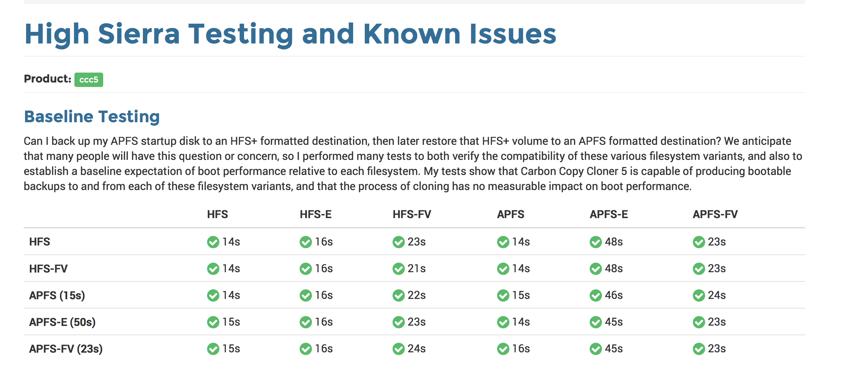Click the HFS-FV row HFS-FV column checkmark
Viewport: 868px width, 378px height.
(x=398, y=269)
